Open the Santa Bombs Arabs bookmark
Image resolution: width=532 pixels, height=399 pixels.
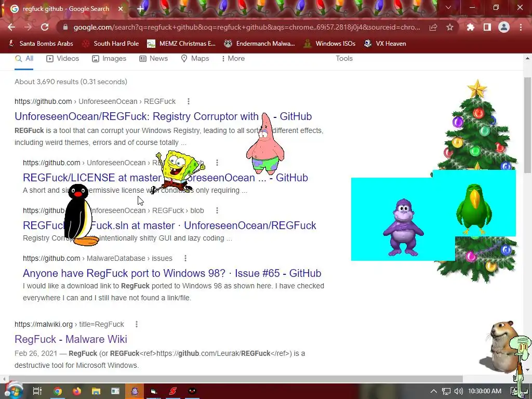(x=41, y=44)
